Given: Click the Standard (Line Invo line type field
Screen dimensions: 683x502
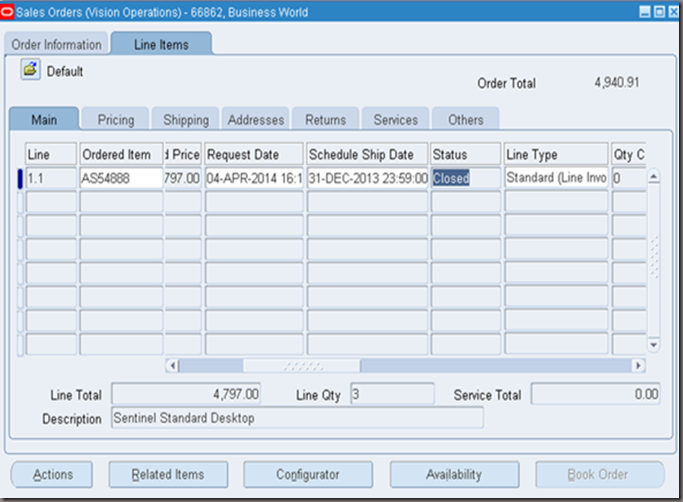Looking at the screenshot, I should [x=556, y=178].
